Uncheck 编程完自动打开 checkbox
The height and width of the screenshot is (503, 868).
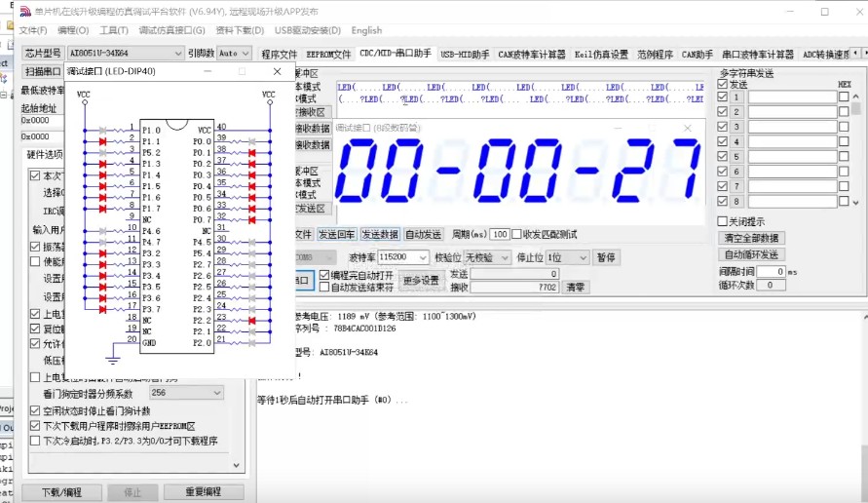tap(324, 275)
